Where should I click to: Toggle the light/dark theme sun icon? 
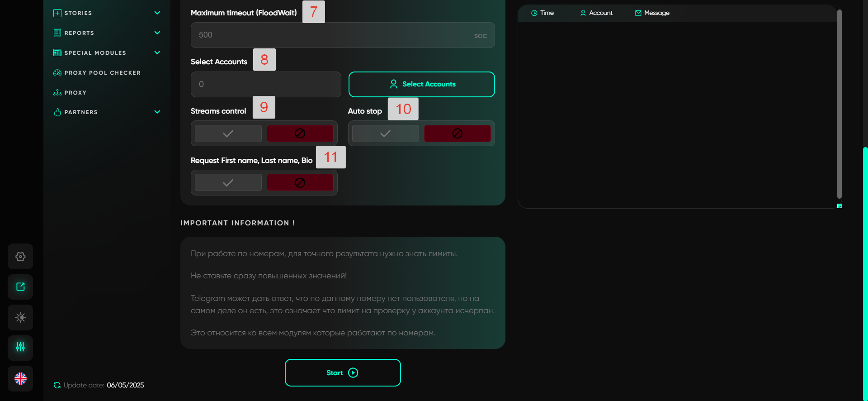tap(20, 317)
